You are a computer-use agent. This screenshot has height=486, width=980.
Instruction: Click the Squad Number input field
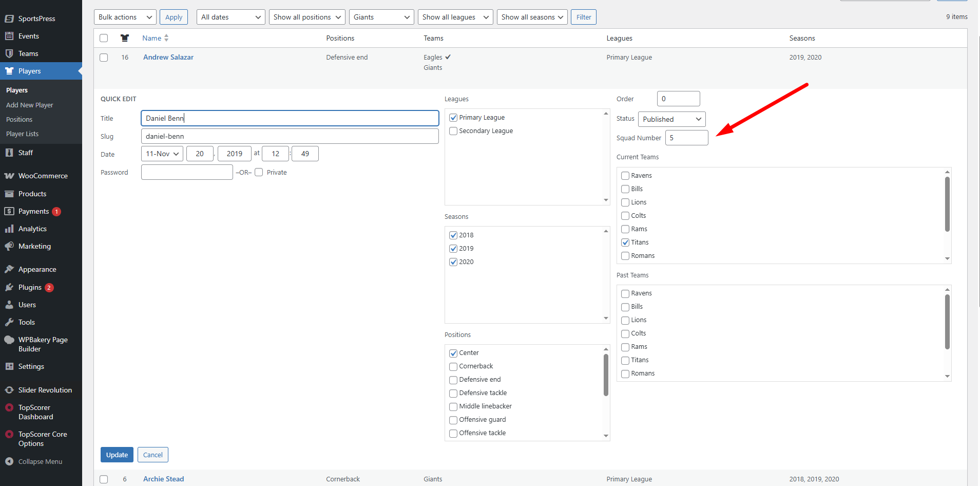pos(687,138)
